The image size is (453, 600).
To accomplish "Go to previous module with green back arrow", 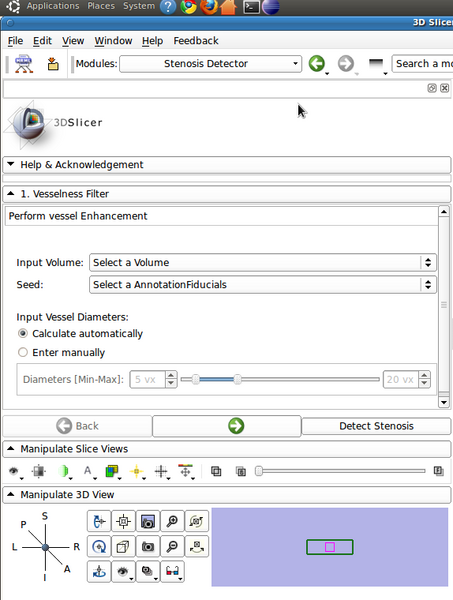I will [x=317, y=64].
